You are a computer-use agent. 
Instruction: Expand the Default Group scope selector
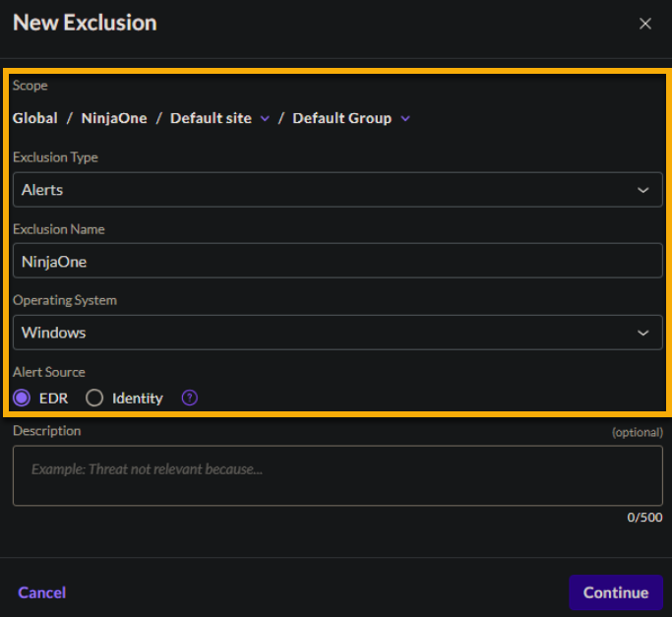[x=341, y=118]
